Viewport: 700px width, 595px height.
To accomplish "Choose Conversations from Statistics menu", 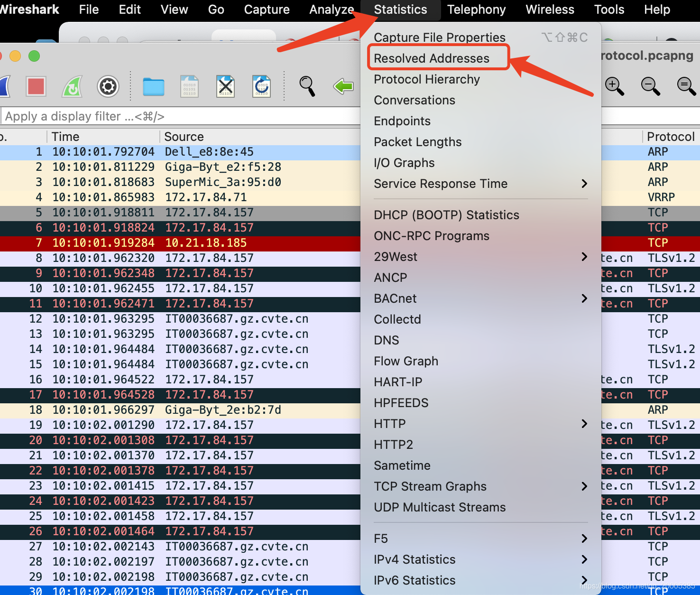I will point(481,100).
